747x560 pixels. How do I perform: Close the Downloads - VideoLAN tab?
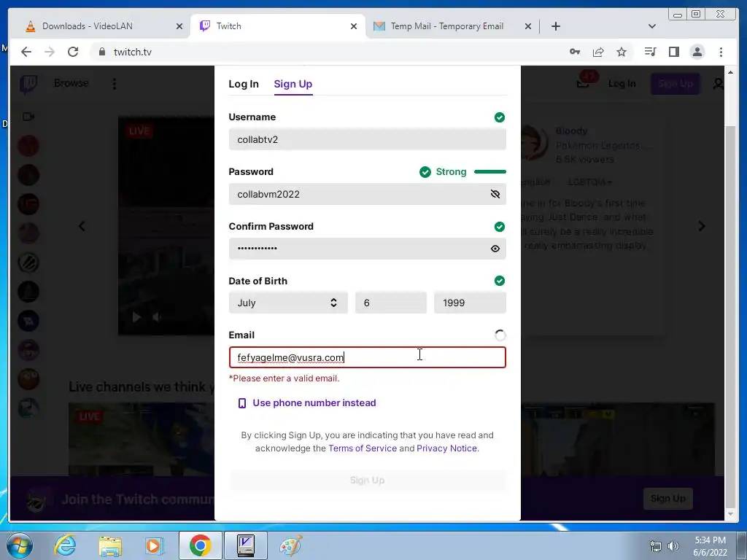[179, 26]
